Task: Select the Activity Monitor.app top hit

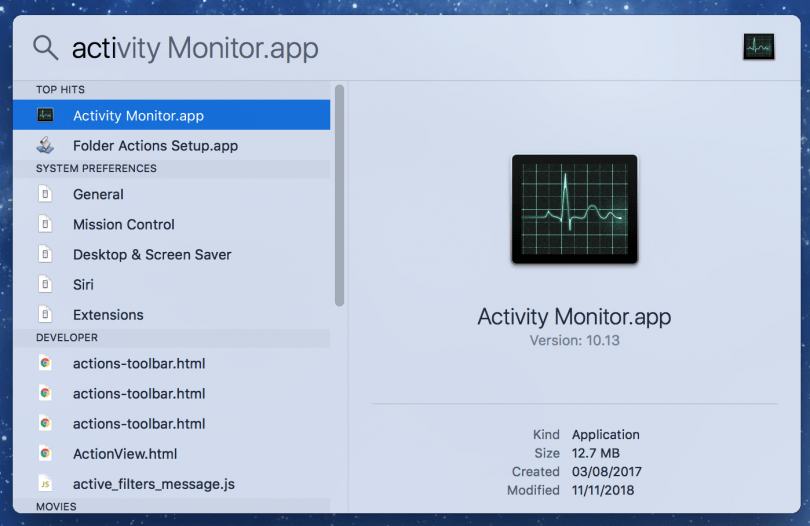Action: tap(172, 115)
